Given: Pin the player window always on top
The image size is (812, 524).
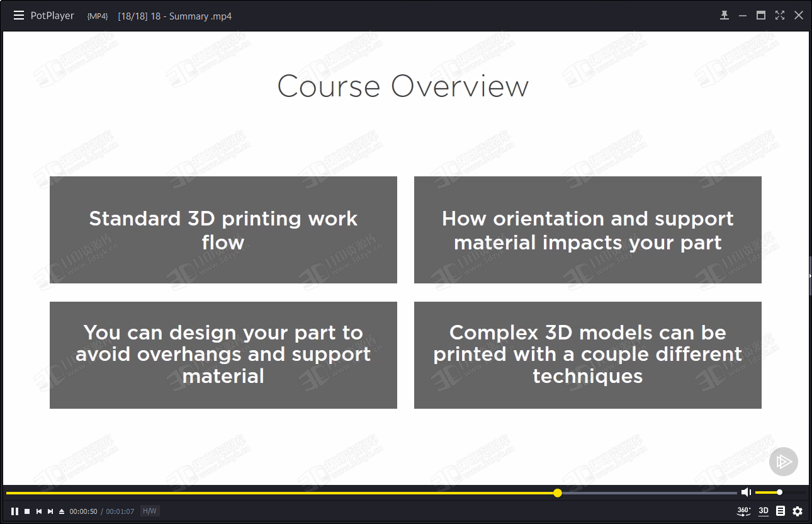Looking at the screenshot, I should click(725, 16).
